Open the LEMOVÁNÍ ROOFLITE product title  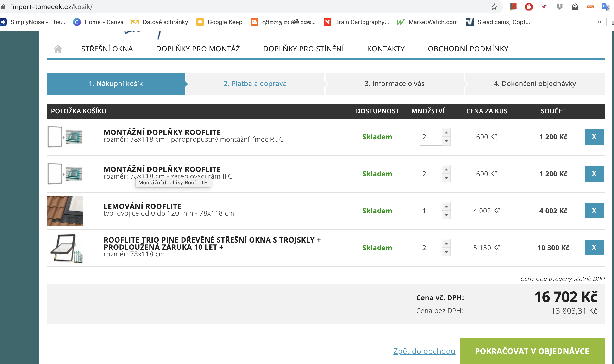[x=143, y=206]
